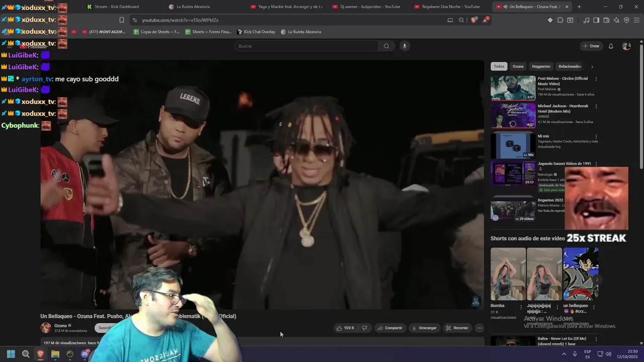Select the Relacionados filter chip
The image size is (644, 362).
tap(570, 66)
